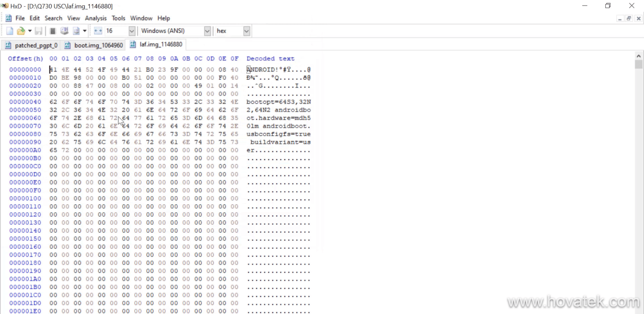The width and height of the screenshot is (644, 314).
Task: Click decoded text 'usbconfigfs=true'
Action: coord(279,134)
